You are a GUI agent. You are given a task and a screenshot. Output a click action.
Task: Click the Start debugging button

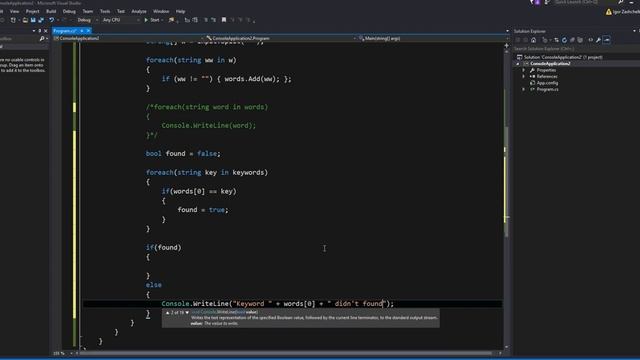(151, 20)
